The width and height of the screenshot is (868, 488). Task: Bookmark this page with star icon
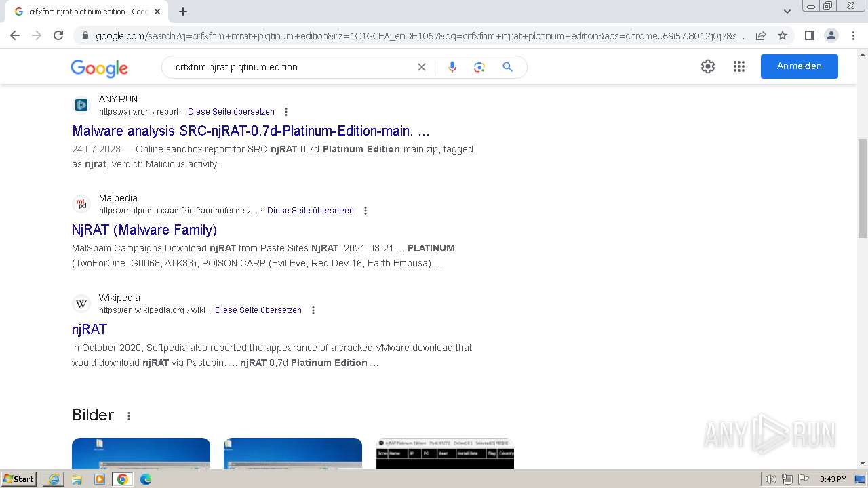pos(783,35)
